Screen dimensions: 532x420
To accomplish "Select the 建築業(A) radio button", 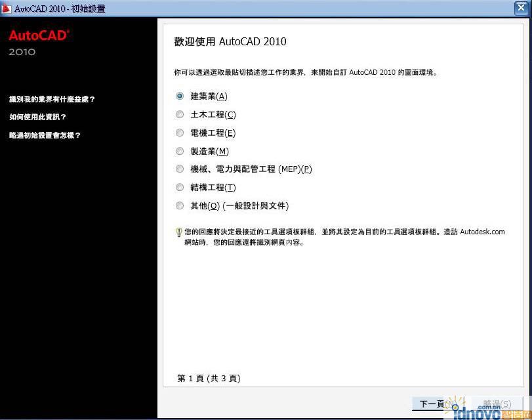I will [x=180, y=96].
